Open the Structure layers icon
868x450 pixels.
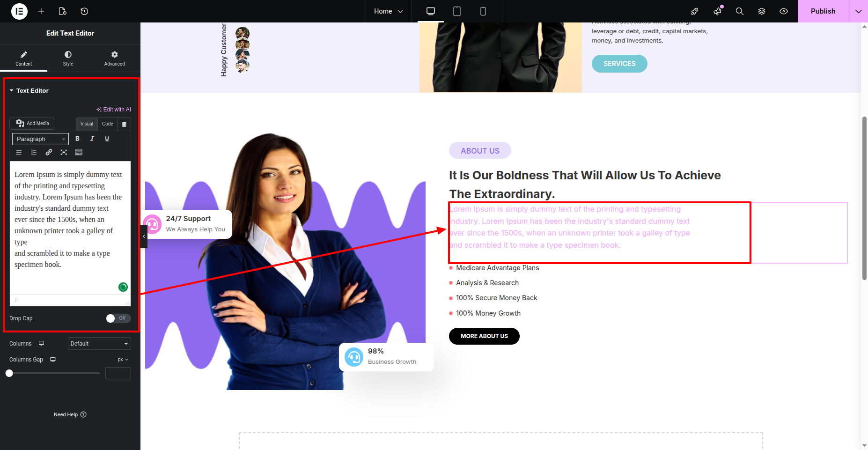point(762,11)
